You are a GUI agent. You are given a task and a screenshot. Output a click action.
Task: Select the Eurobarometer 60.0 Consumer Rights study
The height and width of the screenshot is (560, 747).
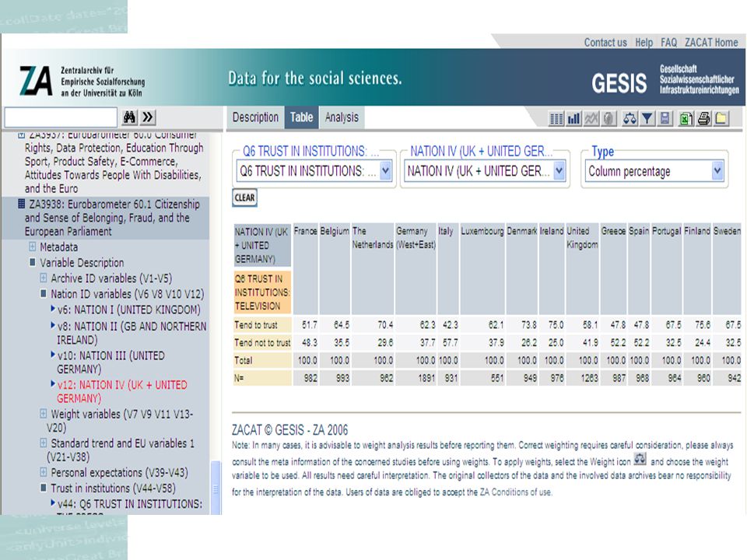tap(114, 162)
